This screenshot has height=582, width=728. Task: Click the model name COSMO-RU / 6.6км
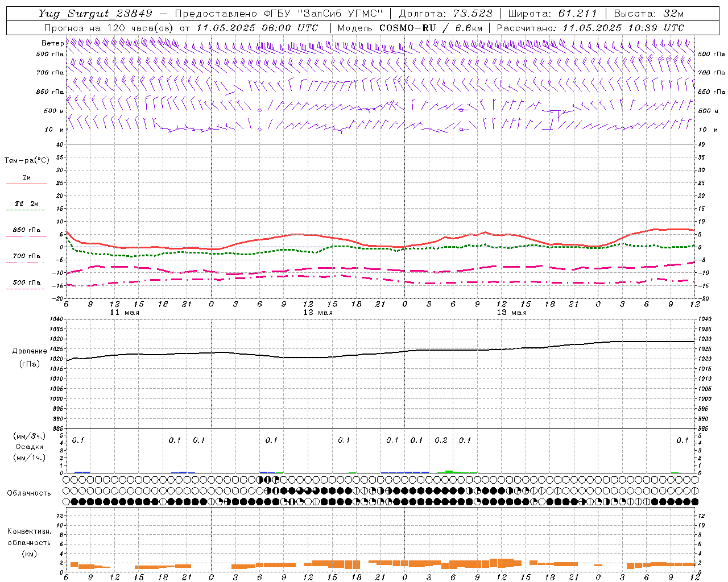click(431, 28)
